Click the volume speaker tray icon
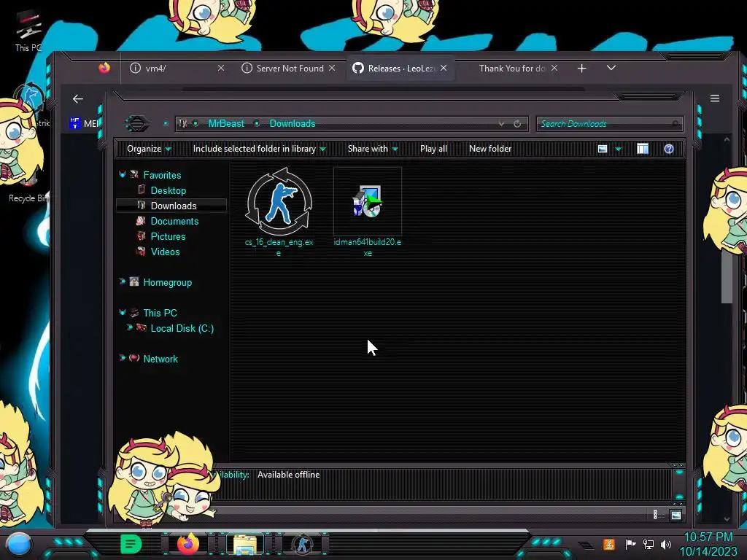This screenshot has height=560, width=747. click(x=666, y=544)
